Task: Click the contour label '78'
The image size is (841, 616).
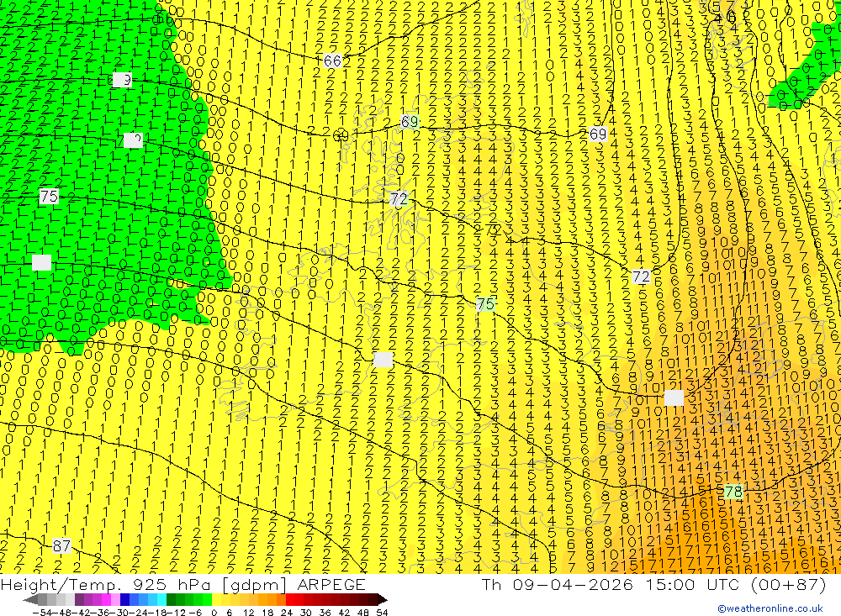Action: 733,492
